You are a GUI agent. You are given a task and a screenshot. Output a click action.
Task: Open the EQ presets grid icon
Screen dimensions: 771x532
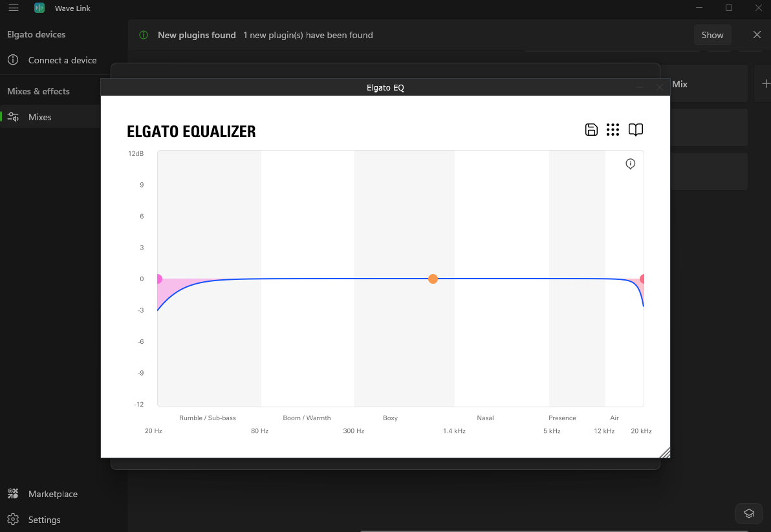(x=613, y=130)
